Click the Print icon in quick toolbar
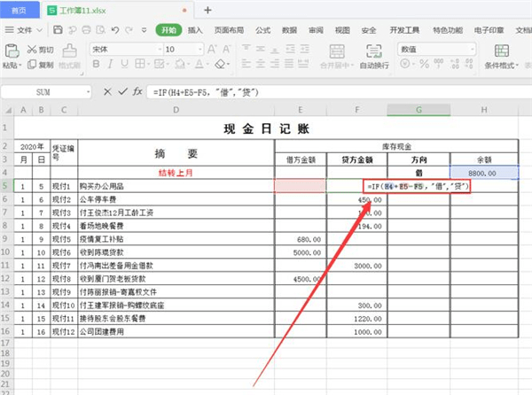This screenshot has height=395, width=532. 87,30
